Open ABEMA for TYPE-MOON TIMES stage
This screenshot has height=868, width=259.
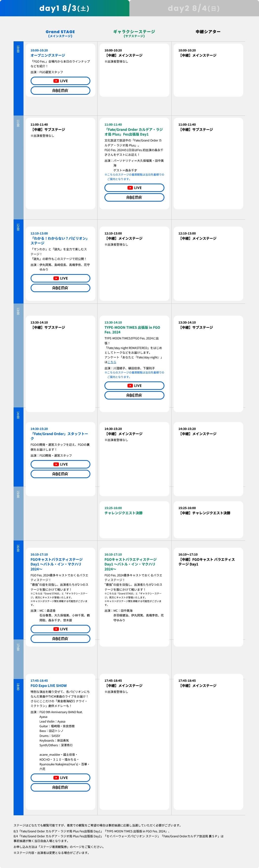[x=134, y=395]
